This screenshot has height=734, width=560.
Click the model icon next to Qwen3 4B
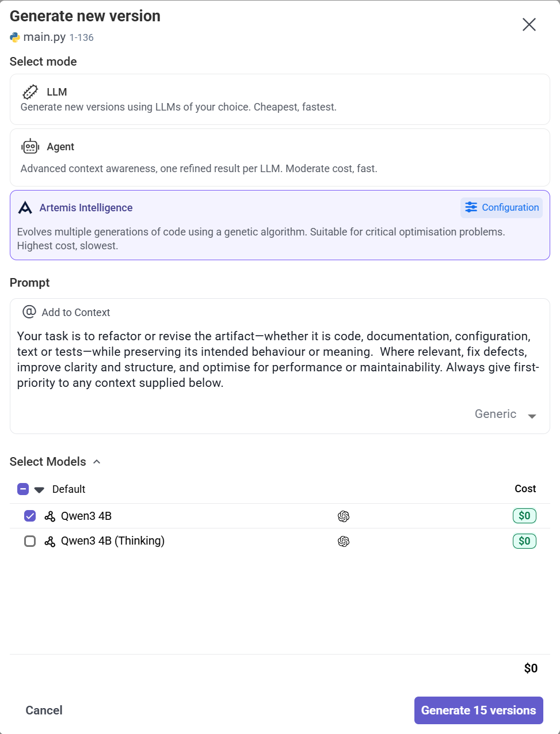point(50,516)
